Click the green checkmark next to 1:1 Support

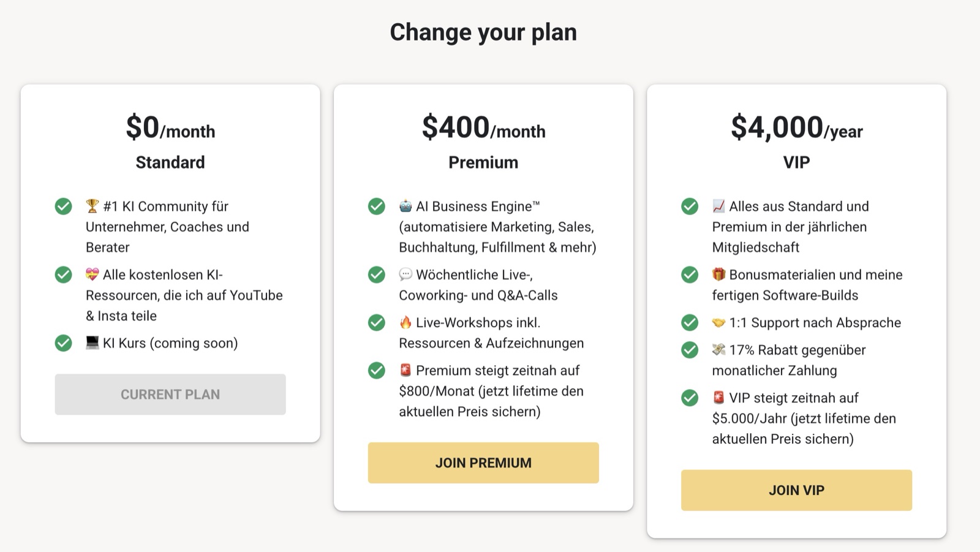(690, 322)
